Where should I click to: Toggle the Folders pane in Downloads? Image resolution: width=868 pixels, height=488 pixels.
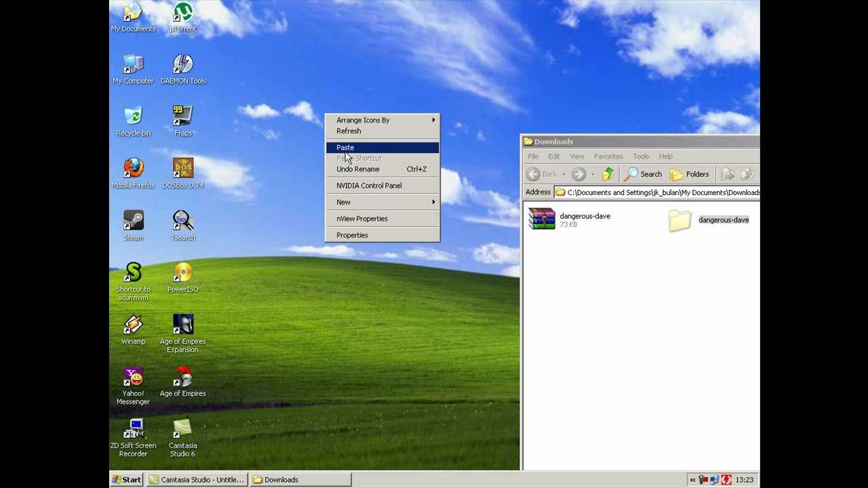point(689,174)
